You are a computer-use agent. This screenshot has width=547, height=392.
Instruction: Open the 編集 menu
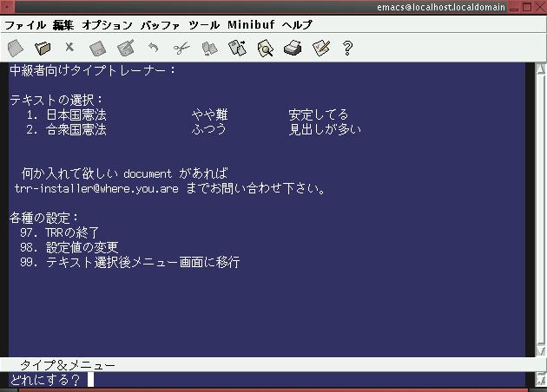pyautogui.click(x=63, y=25)
